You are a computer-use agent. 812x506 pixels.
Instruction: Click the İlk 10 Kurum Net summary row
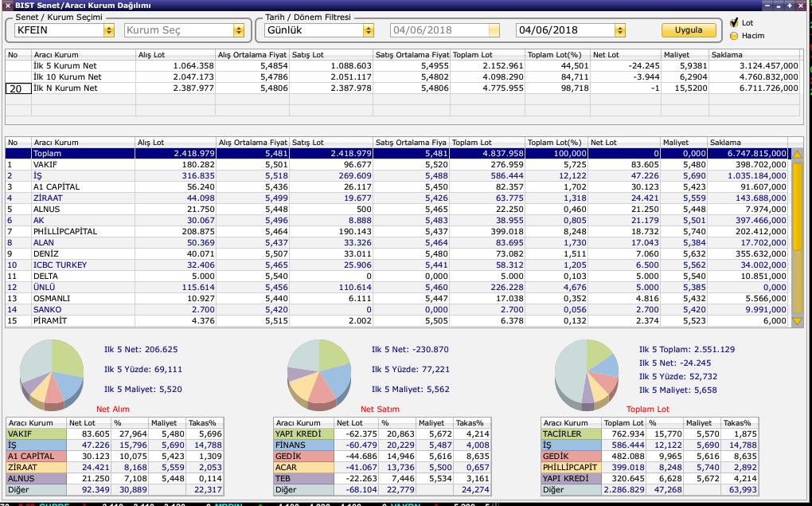404,76
